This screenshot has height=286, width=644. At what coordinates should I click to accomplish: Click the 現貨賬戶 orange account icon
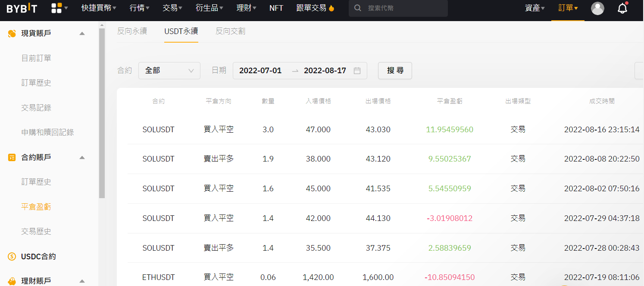(12, 34)
